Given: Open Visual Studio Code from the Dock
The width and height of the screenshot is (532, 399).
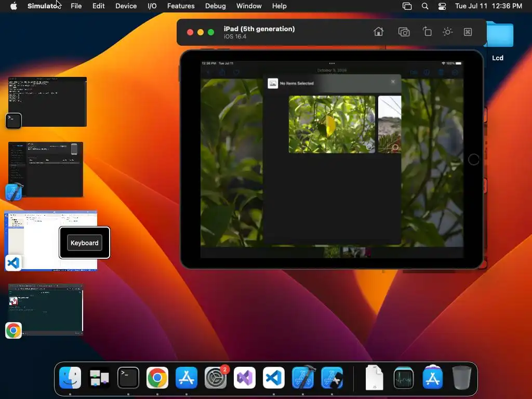Looking at the screenshot, I should 273,378.
